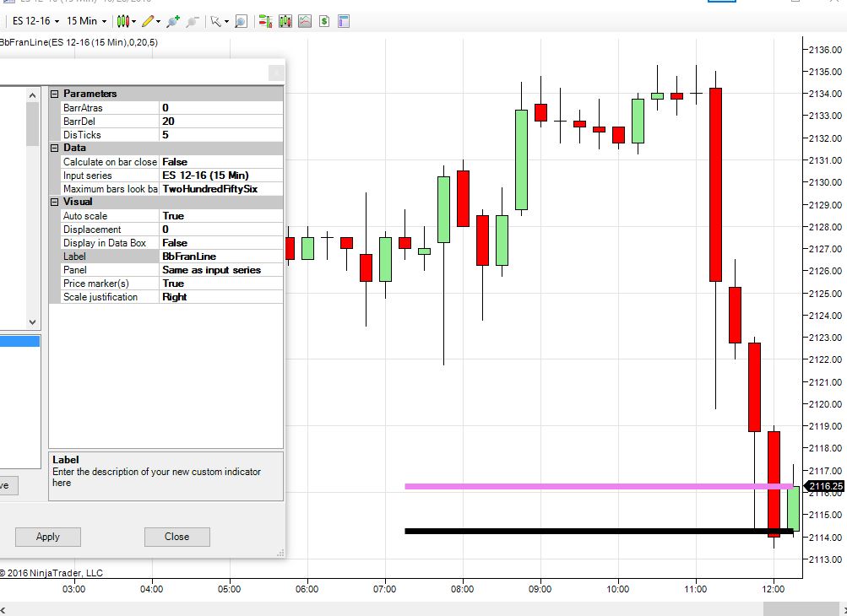
Task: Select the pointer cursor tool
Action: (x=216, y=21)
